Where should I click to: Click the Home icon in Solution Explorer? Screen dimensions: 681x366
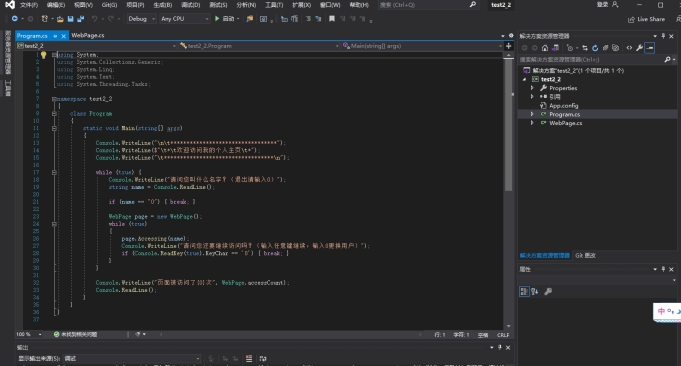click(545, 48)
